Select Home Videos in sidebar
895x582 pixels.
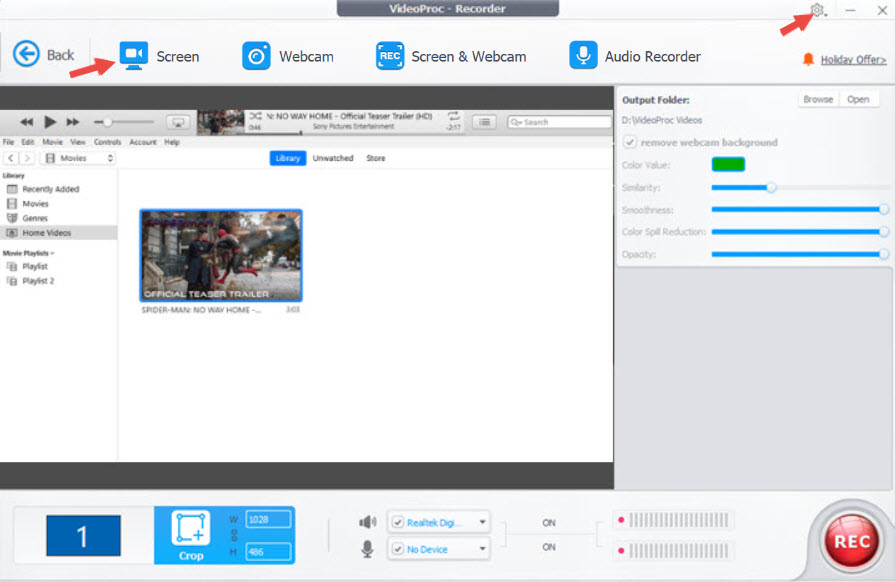coord(59,233)
